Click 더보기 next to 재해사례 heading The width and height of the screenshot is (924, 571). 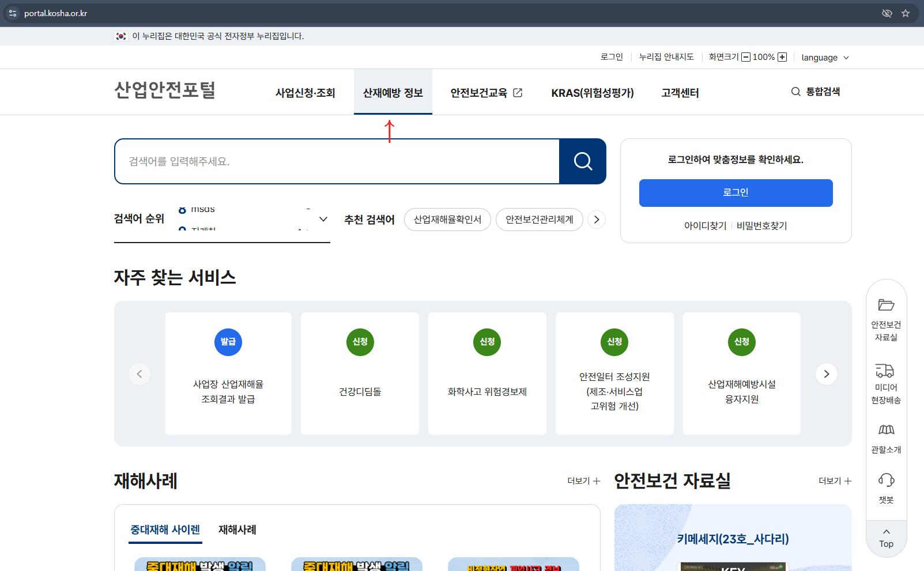tap(583, 481)
